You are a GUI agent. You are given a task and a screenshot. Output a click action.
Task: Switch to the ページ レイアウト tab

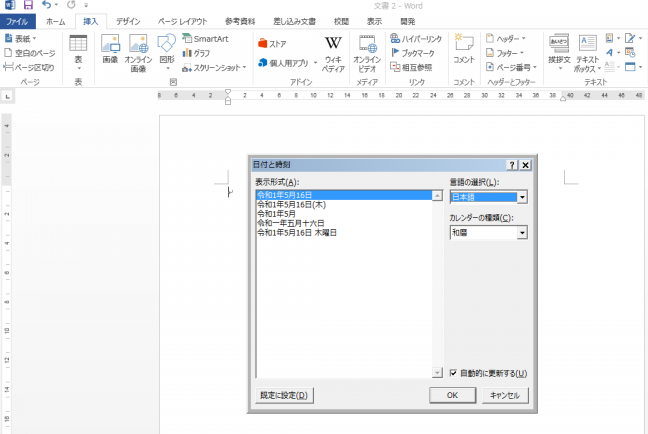182,21
